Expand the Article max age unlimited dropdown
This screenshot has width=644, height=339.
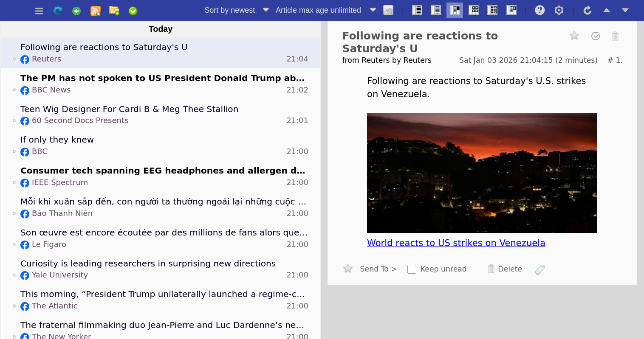325,10
